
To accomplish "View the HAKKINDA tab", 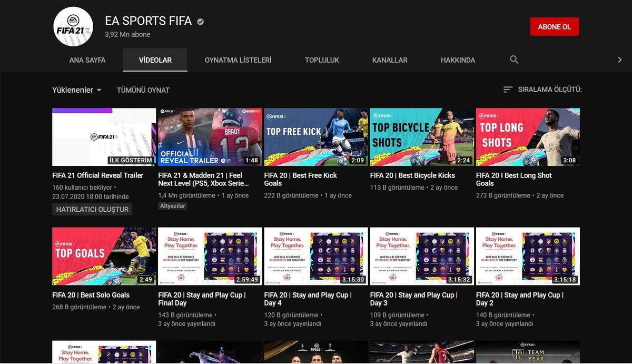I will click(x=458, y=60).
